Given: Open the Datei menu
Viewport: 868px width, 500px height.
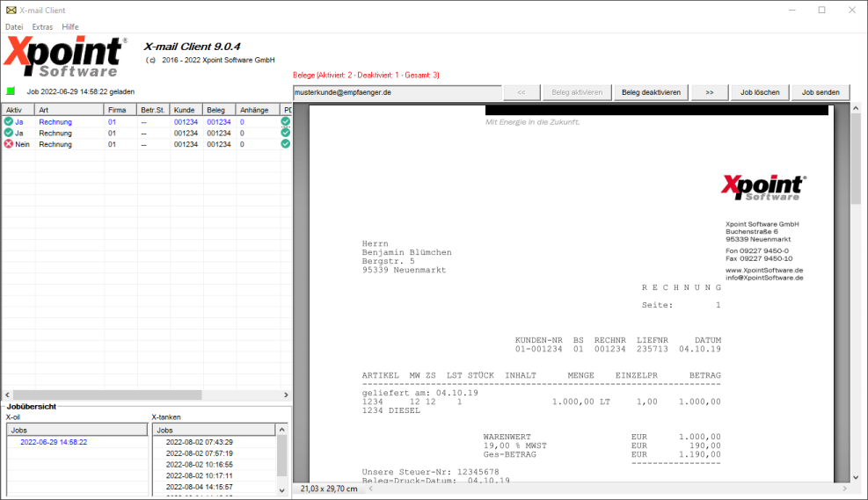Looking at the screenshot, I should [x=14, y=26].
